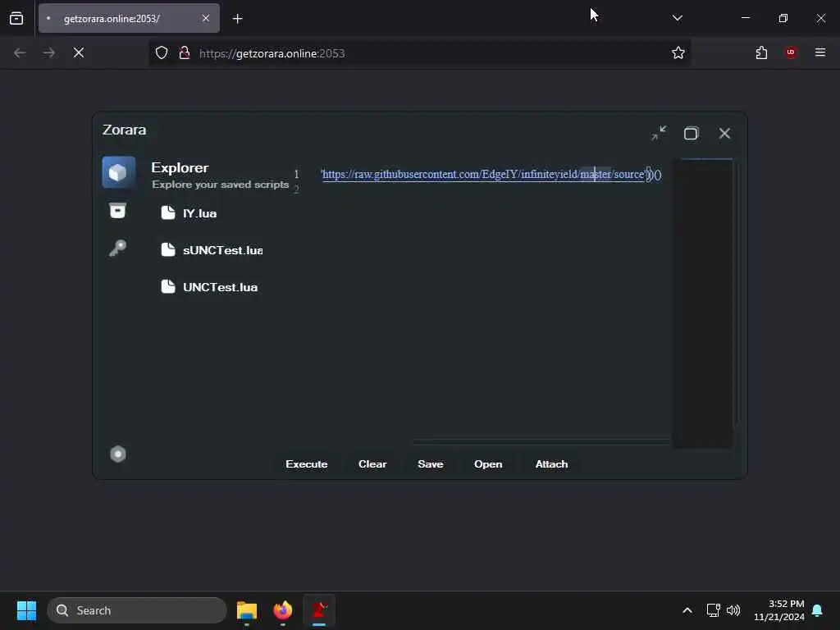Open a new browser tab
The width and height of the screenshot is (840, 630).
237,19
